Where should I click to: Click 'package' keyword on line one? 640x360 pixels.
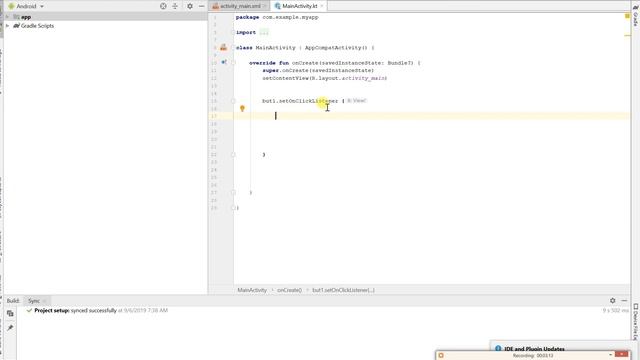pyautogui.click(x=247, y=17)
